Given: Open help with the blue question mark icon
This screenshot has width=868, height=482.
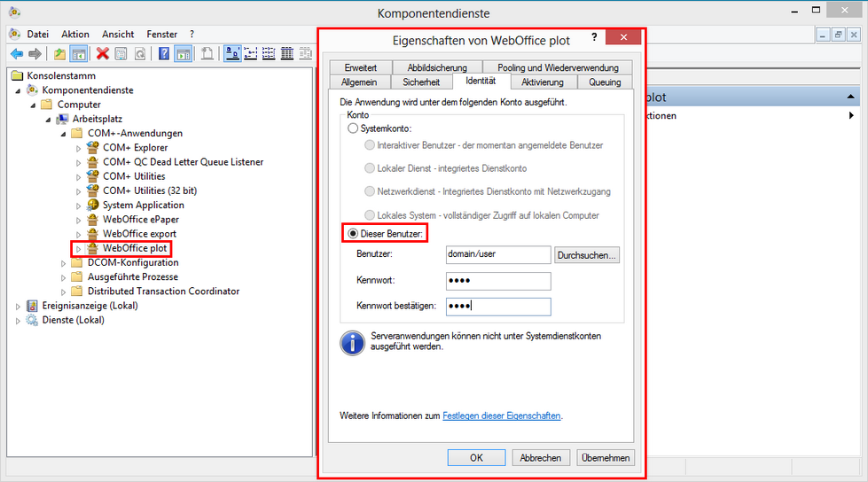Looking at the screenshot, I should click(x=164, y=54).
